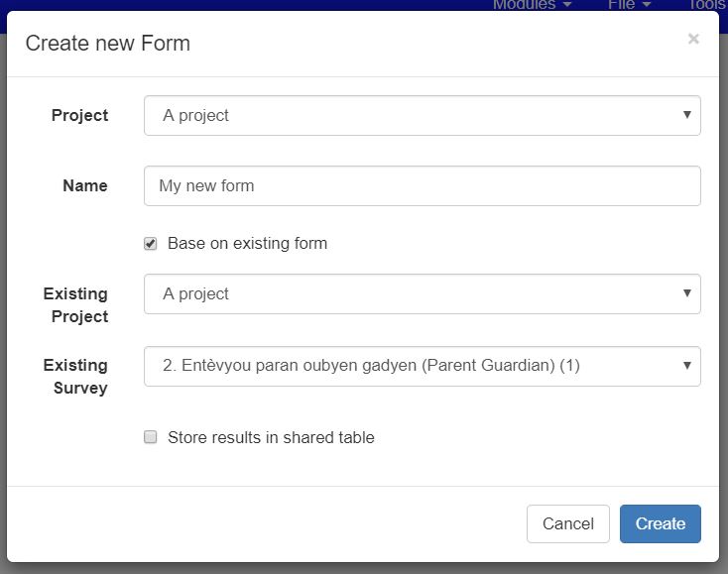Click the Create new Form dialog title
The height and width of the screenshot is (574, 728).
[107, 43]
